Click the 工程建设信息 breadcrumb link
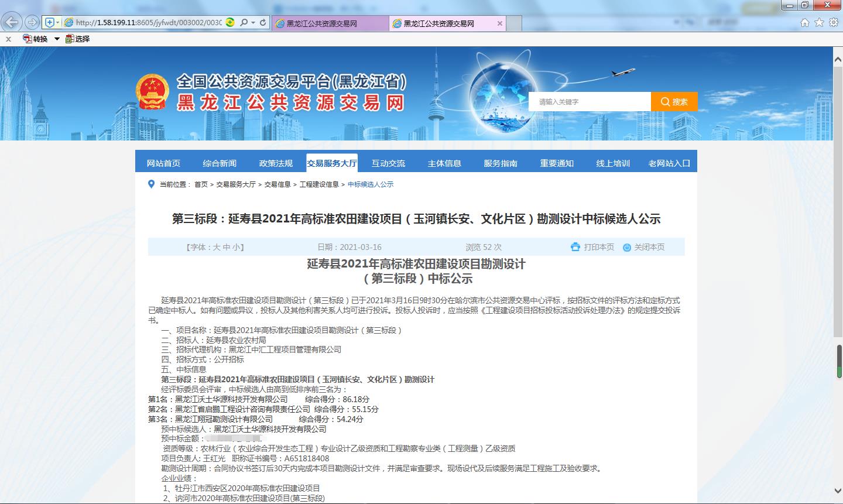The image size is (843, 504). coord(319,184)
